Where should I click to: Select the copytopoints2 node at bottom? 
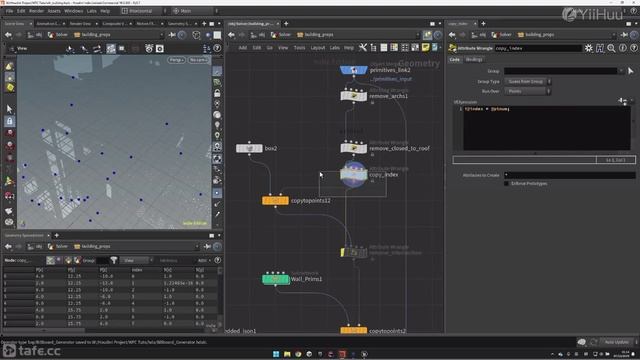(353, 331)
